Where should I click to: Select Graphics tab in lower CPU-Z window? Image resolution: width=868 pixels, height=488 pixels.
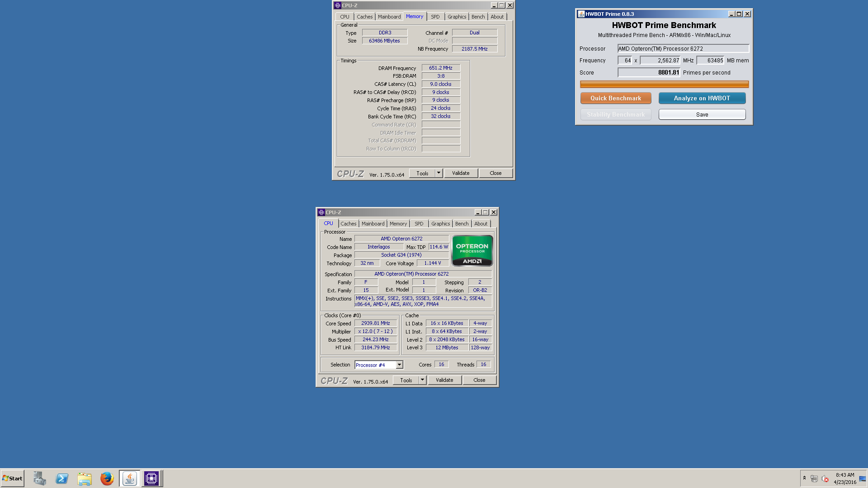click(440, 224)
